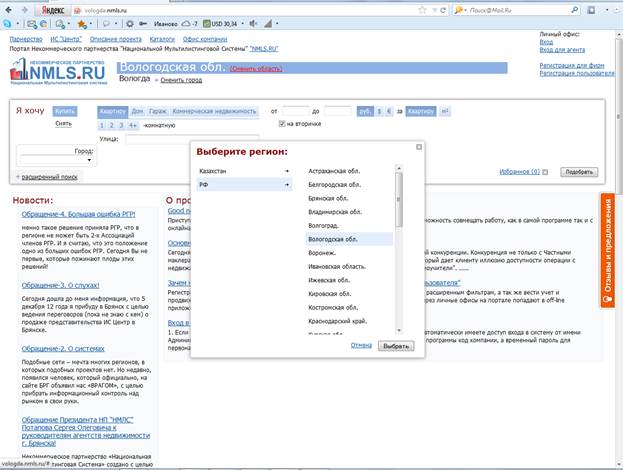The height and width of the screenshot is (470, 623).
Task: Click the price до input field
Action: point(337,111)
